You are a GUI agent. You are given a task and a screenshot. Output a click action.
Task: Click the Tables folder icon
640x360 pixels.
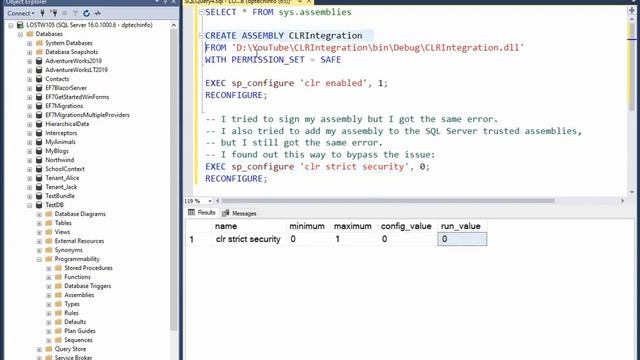click(49, 223)
